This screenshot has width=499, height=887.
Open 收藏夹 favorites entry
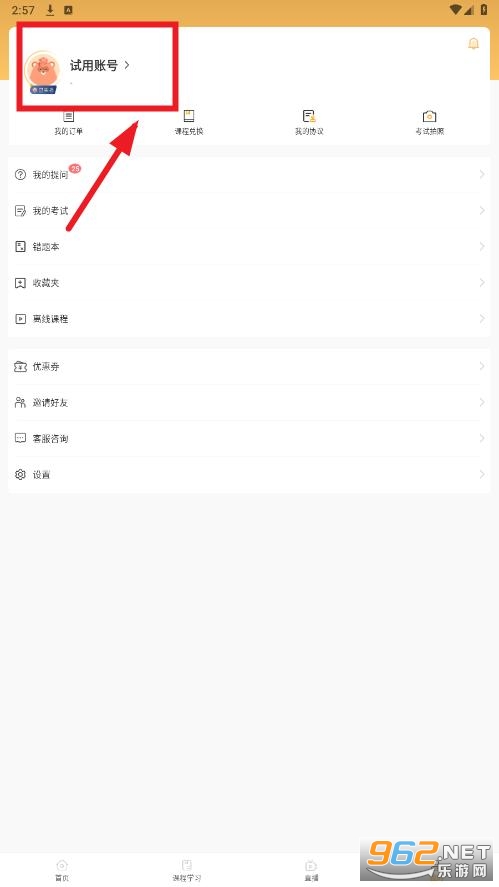249,283
